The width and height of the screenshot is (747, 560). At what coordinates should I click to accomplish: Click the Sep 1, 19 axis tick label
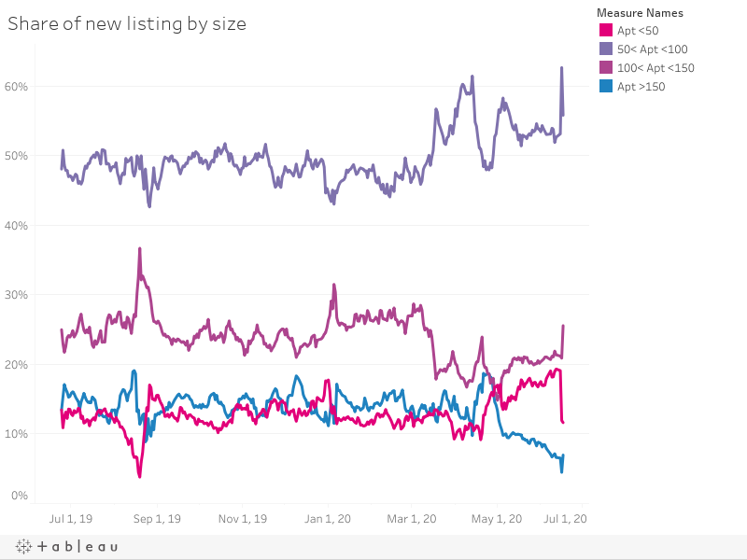[x=157, y=519]
